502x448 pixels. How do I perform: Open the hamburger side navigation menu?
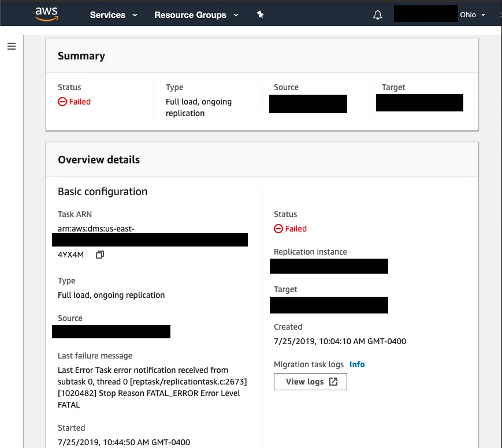click(x=12, y=46)
